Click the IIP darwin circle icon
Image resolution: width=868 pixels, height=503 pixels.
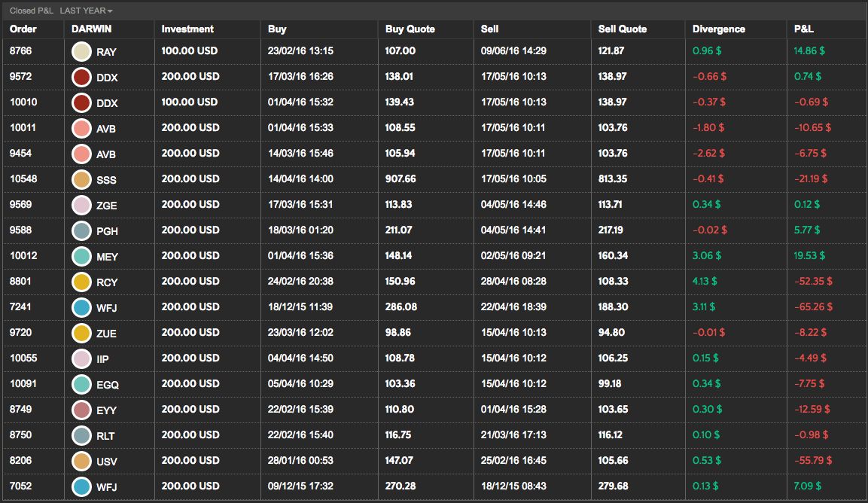[81, 359]
